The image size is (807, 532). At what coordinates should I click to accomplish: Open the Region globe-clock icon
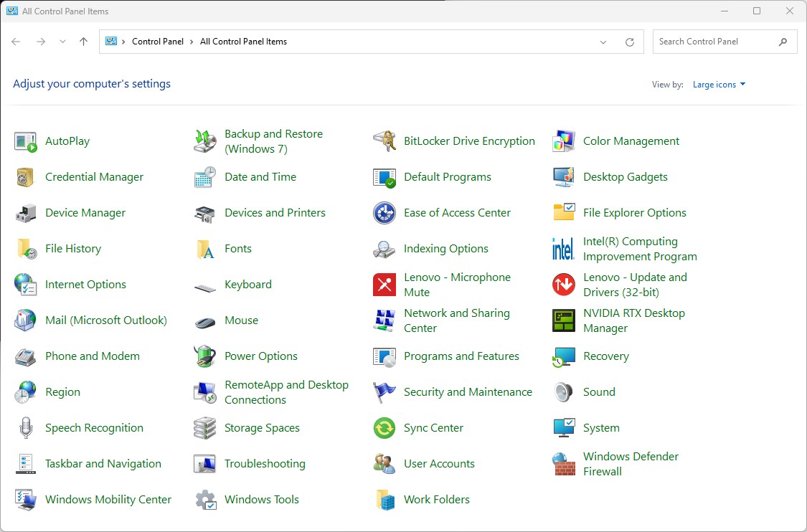click(25, 392)
